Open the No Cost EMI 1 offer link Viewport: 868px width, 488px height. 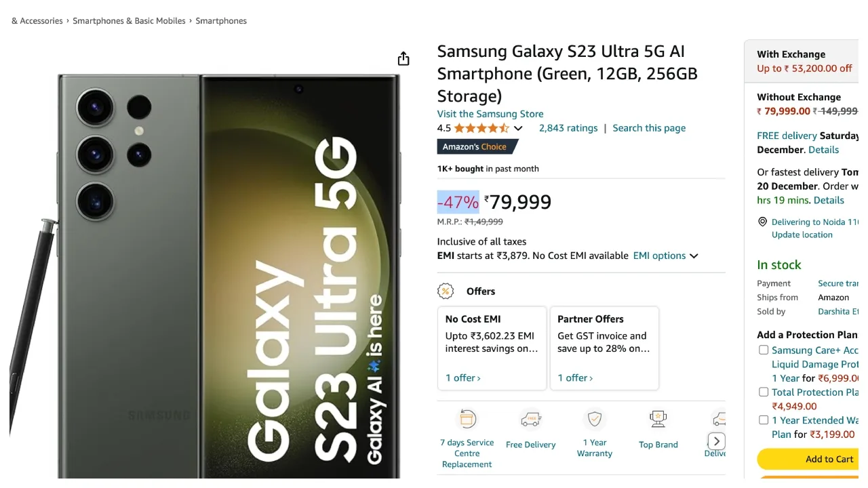pyautogui.click(x=463, y=378)
